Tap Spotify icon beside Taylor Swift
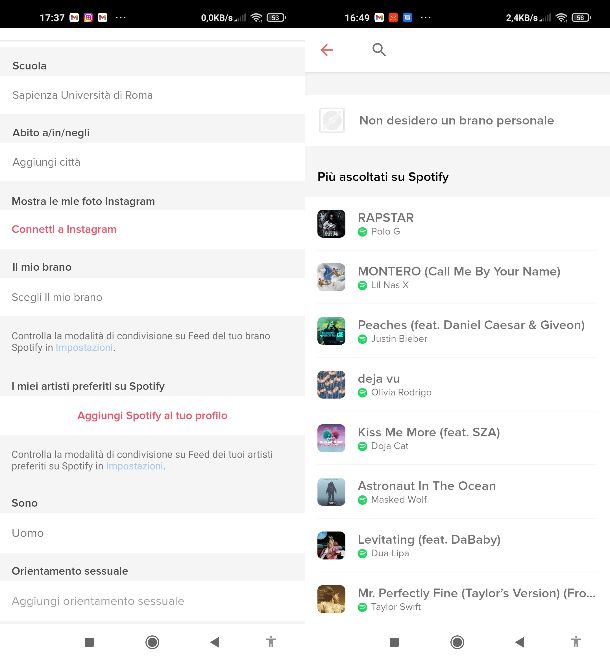 coord(362,607)
